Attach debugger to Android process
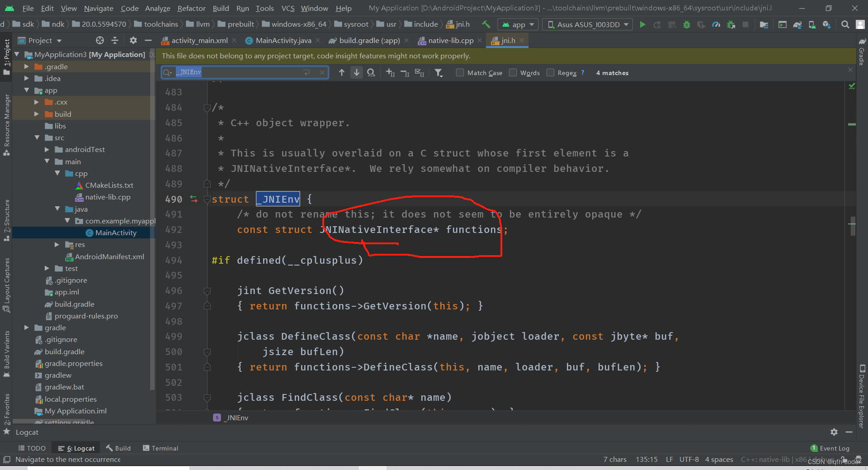The image size is (868, 470). 731,24
